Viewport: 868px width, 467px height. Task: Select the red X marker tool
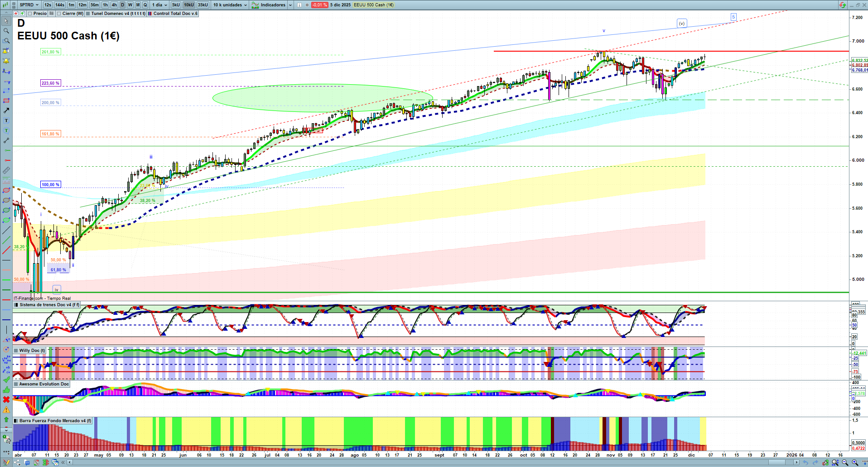(6, 400)
